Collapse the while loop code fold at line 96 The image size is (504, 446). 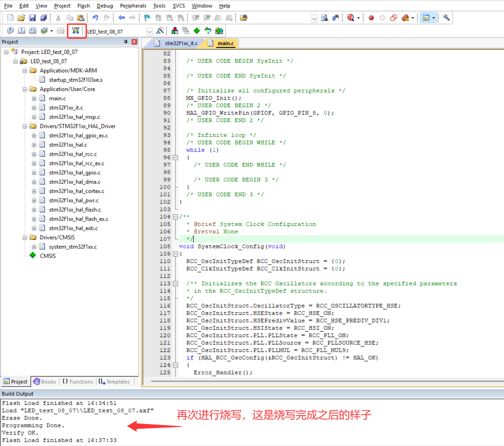pyautogui.click(x=176, y=157)
